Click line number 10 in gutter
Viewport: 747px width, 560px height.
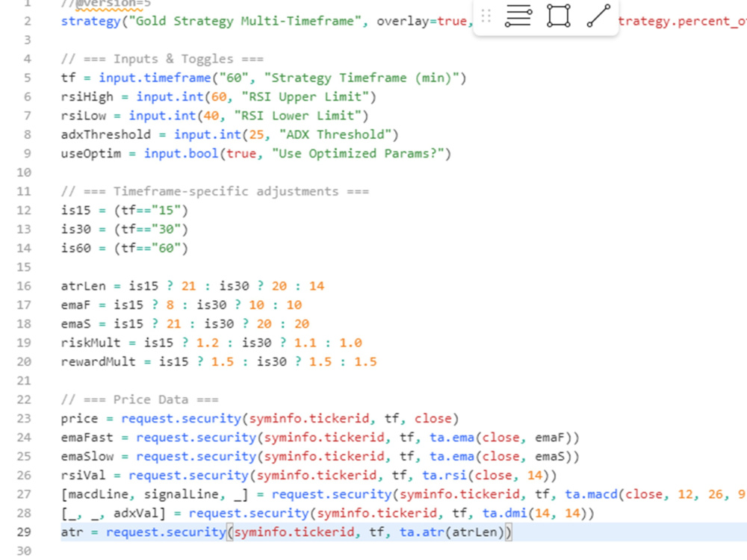pos(24,172)
